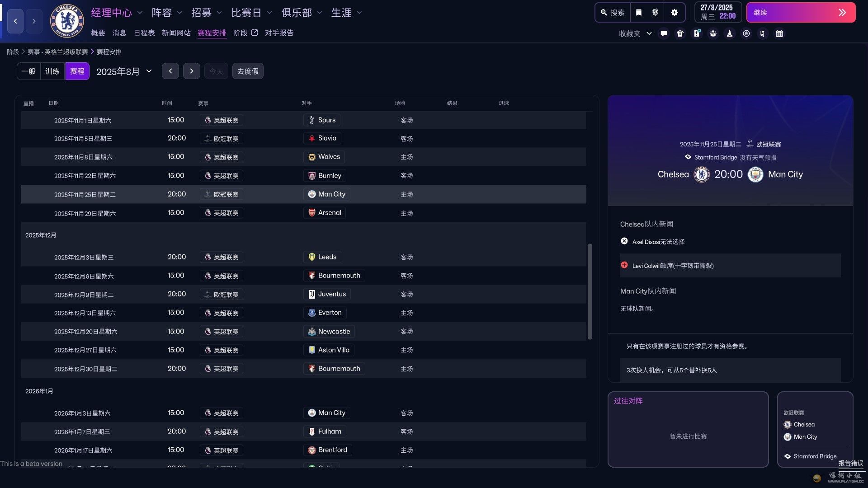Open the 阵容 menu dropdown
The image size is (868, 488).
pos(166,13)
